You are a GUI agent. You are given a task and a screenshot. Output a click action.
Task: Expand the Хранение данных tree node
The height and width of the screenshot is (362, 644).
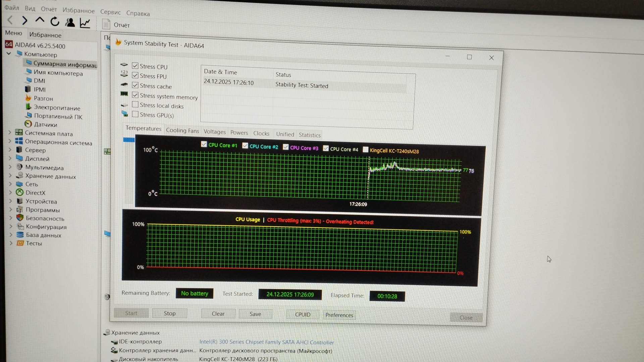[10, 176]
